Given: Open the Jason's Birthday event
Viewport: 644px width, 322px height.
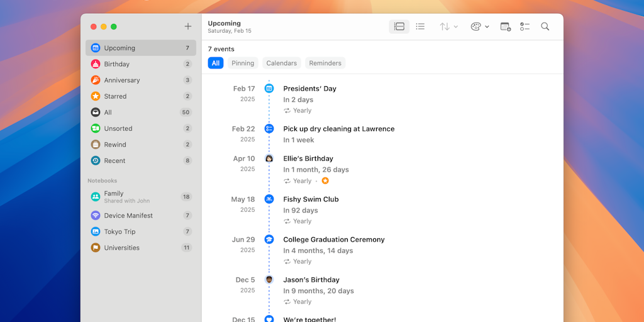Looking at the screenshot, I should point(311,280).
